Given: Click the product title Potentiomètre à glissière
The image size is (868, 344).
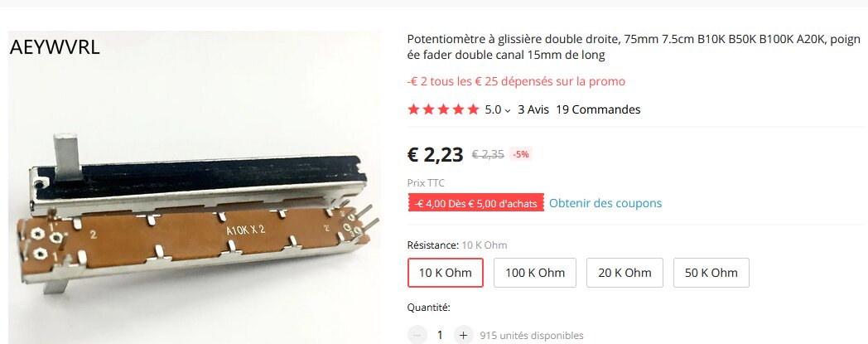Looking at the screenshot, I should pyautogui.click(x=634, y=47).
